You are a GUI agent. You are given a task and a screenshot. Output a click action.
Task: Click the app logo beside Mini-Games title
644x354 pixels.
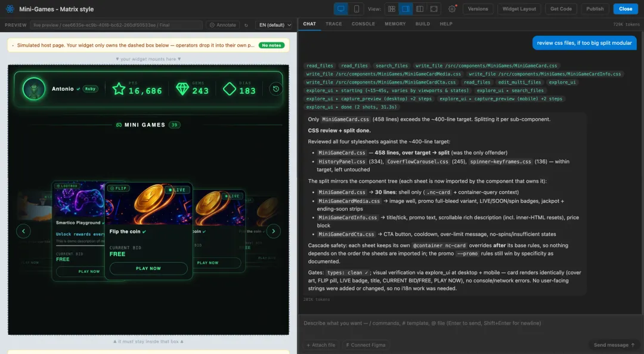[x=10, y=8]
